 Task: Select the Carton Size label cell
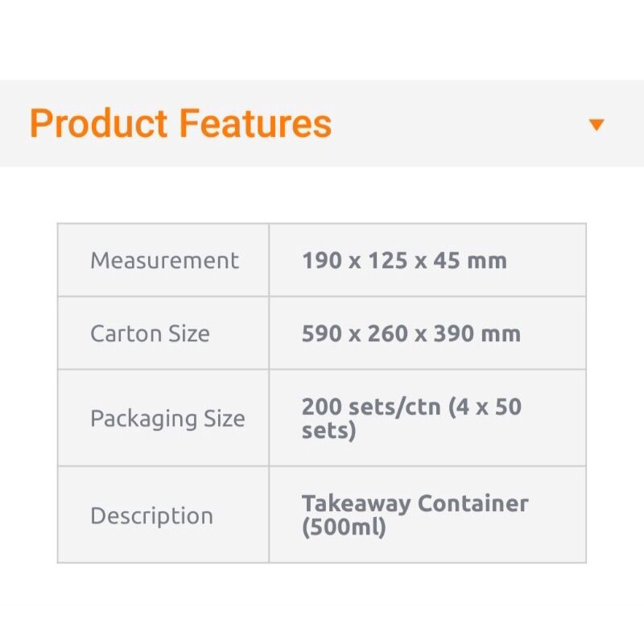coord(150,334)
